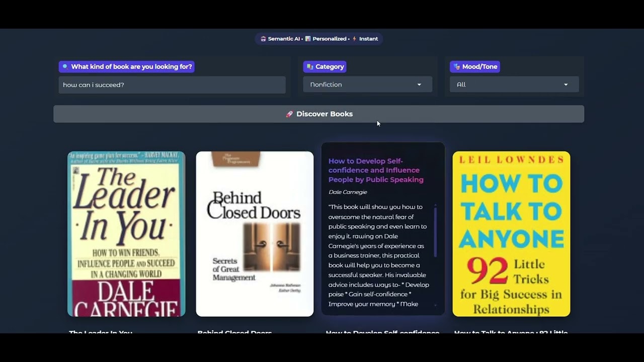The height and width of the screenshot is (362, 644).
Task: Click the rocket icon on Discover Books
Action: point(289,114)
